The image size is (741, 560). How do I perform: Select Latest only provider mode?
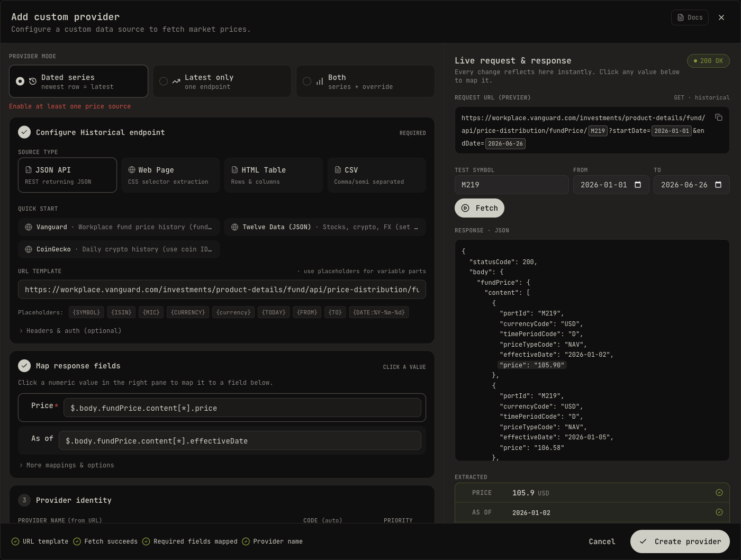point(222,82)
